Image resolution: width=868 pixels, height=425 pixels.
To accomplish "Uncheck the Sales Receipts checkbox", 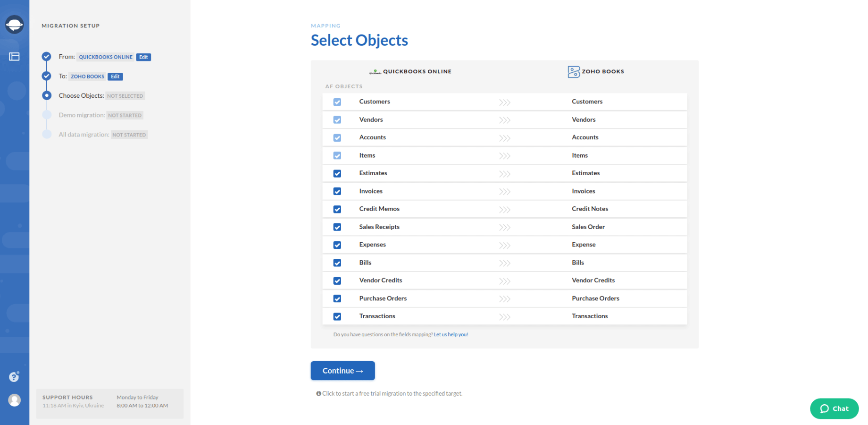I will coord(337,227).
